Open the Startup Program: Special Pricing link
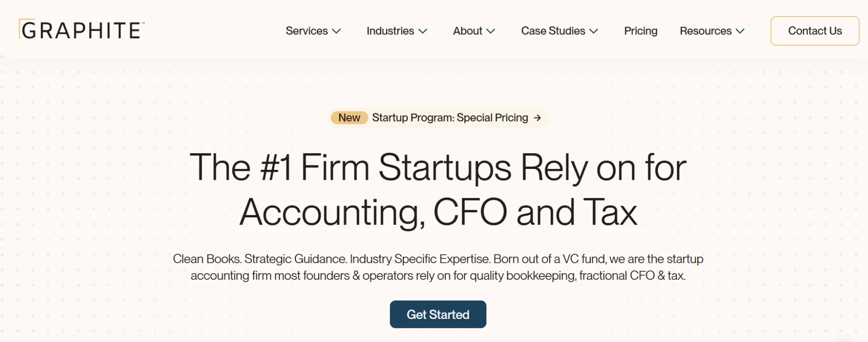Image resolution: width=868 pixels, height=342 pixels. (x=450, y=118)
